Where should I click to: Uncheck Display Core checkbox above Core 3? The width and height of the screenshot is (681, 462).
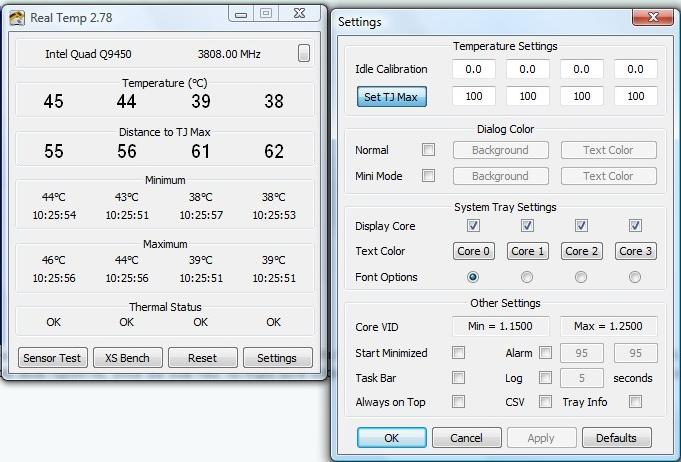(635, 225)
